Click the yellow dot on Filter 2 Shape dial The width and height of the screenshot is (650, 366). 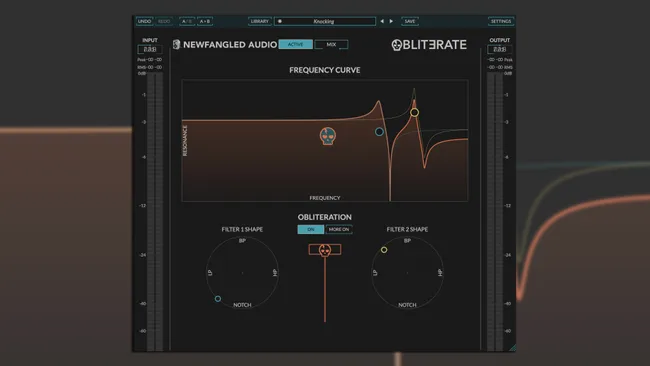(384, 250)
